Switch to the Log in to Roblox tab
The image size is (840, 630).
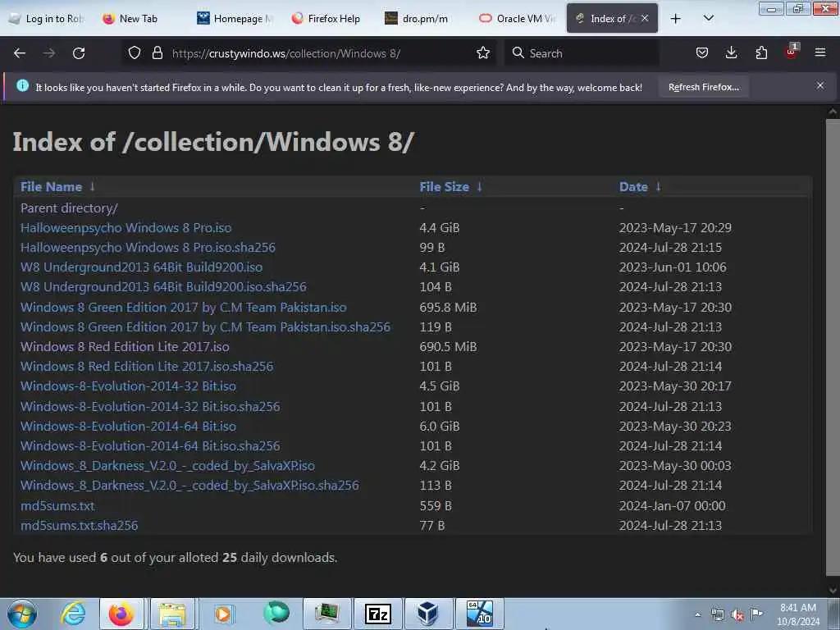(x=47, y=19)
